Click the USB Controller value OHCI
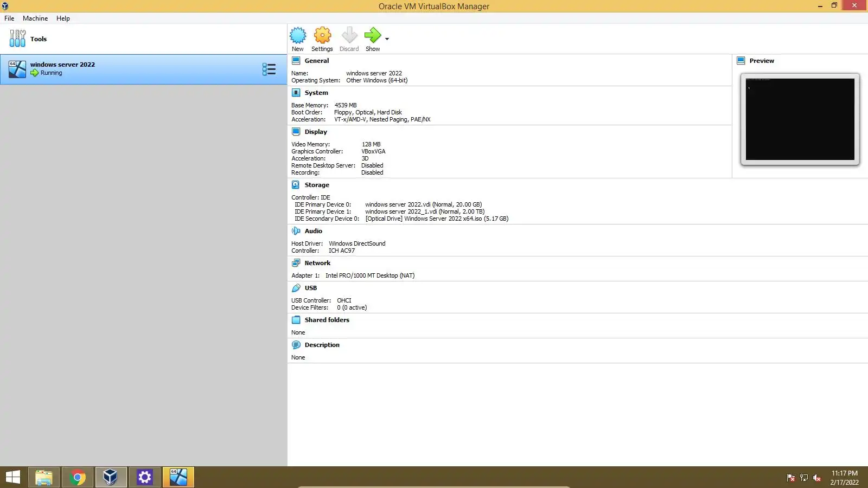Image resolution: width=868 pixels, height=488 pixels. pyautogui.click(x=344, y=301)
